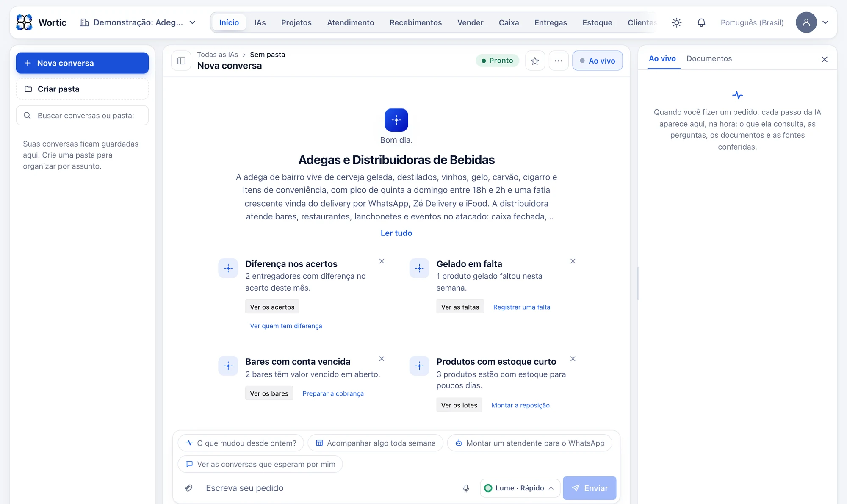Click the Diferença nos acertos card icon
847x504 pixels.
coord(228,268)
